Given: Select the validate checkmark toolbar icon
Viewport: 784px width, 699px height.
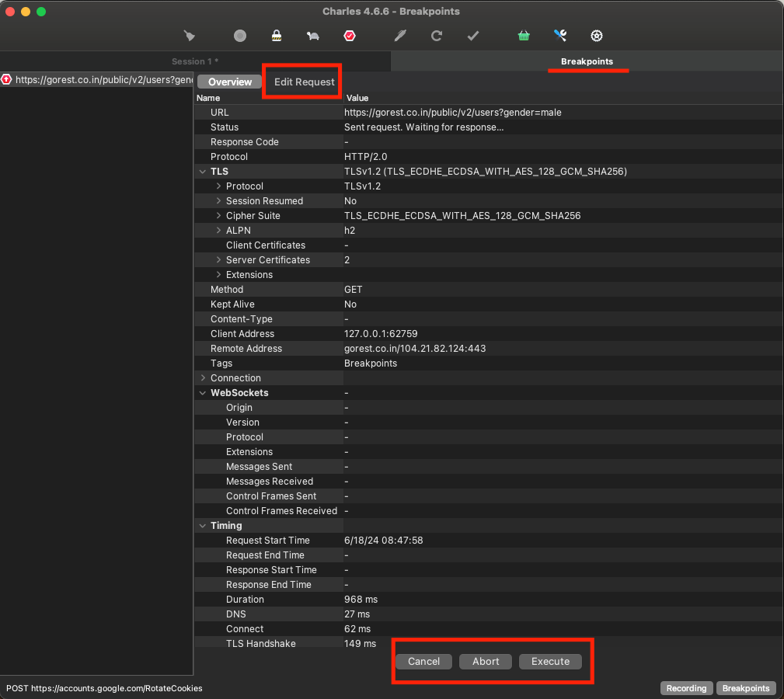Looking at the screenshot, I should (473, 36).
